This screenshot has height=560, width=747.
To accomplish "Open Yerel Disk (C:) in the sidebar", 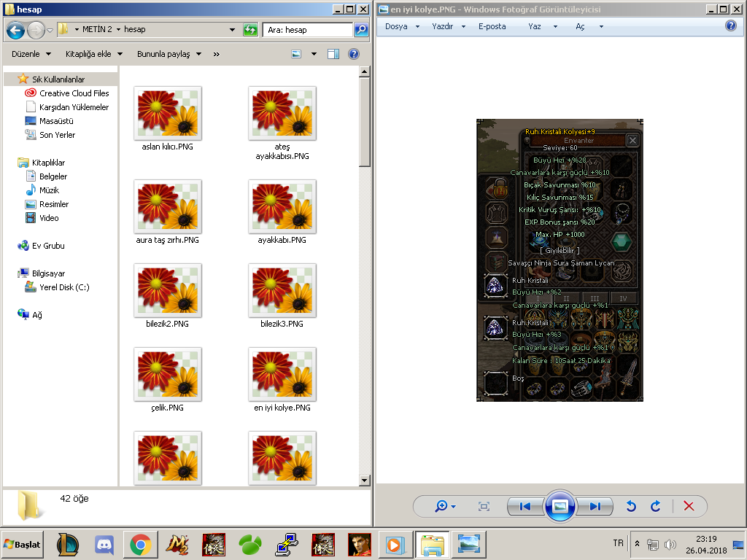I will 64,287.
